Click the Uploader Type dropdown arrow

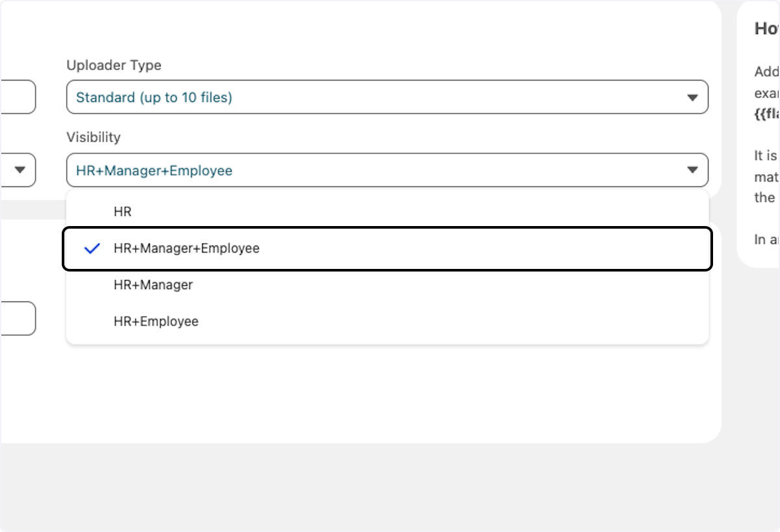coord(692,97)
